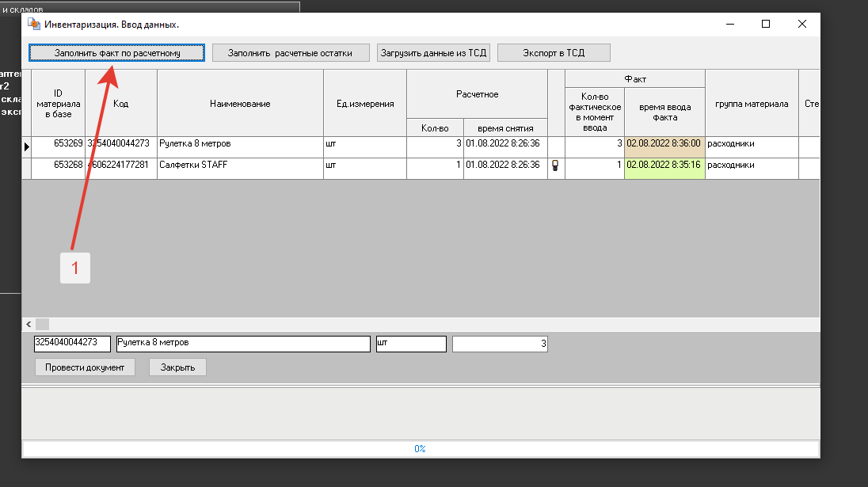Click the name field 'Рулетка 8 метров'

pos(242,344)
